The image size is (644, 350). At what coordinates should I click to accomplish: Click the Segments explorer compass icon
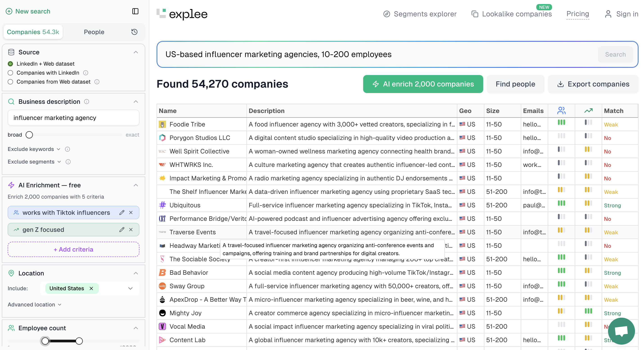coord(387,14)
